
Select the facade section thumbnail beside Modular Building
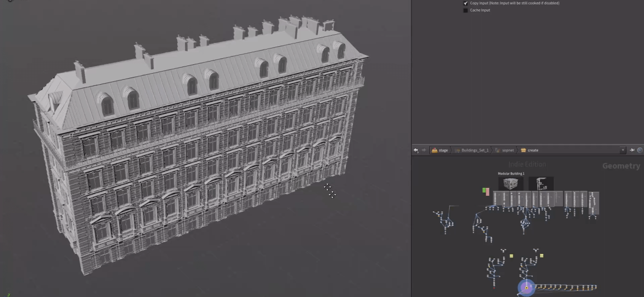(541, 183)
